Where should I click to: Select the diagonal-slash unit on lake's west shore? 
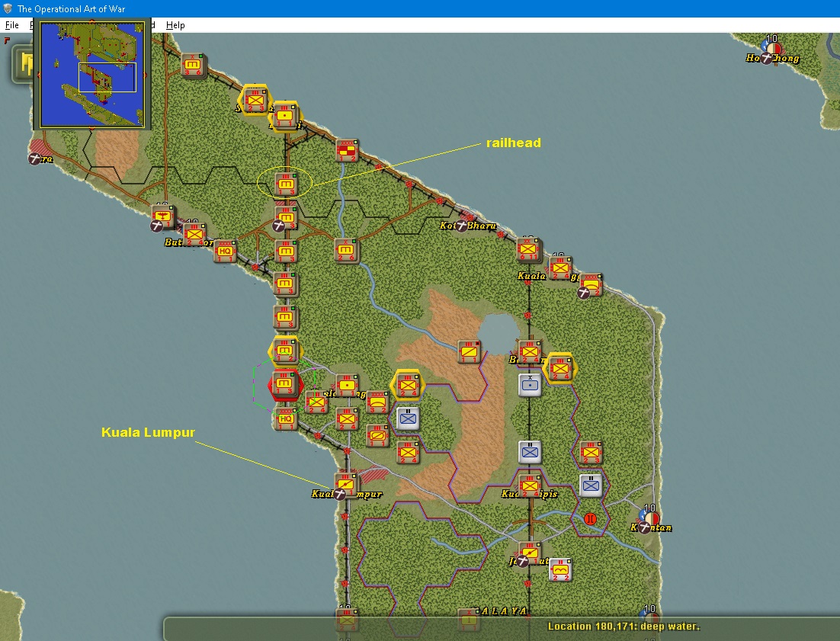coord(470,351)
